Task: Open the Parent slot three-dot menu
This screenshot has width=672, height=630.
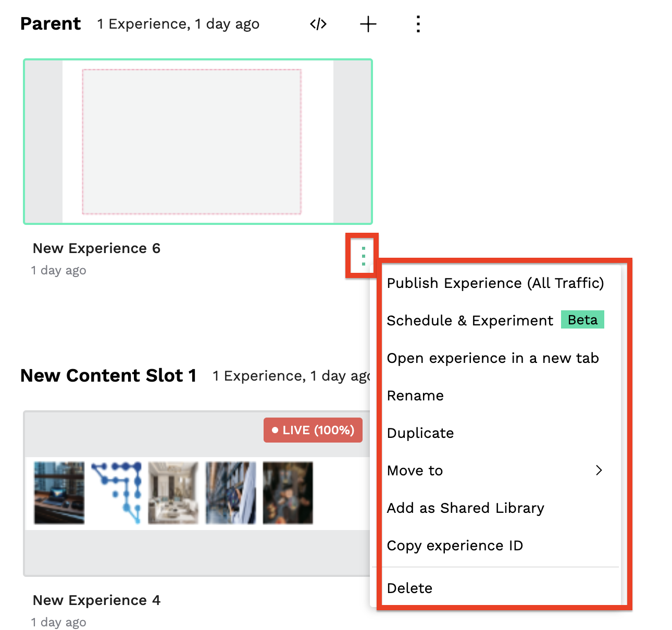Action: [x=418, y=24]
